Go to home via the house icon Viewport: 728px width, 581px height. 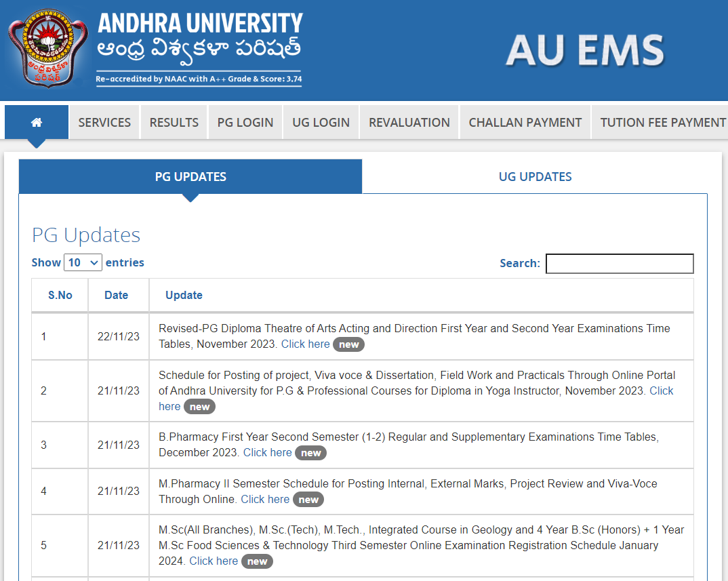pos(37,122)
